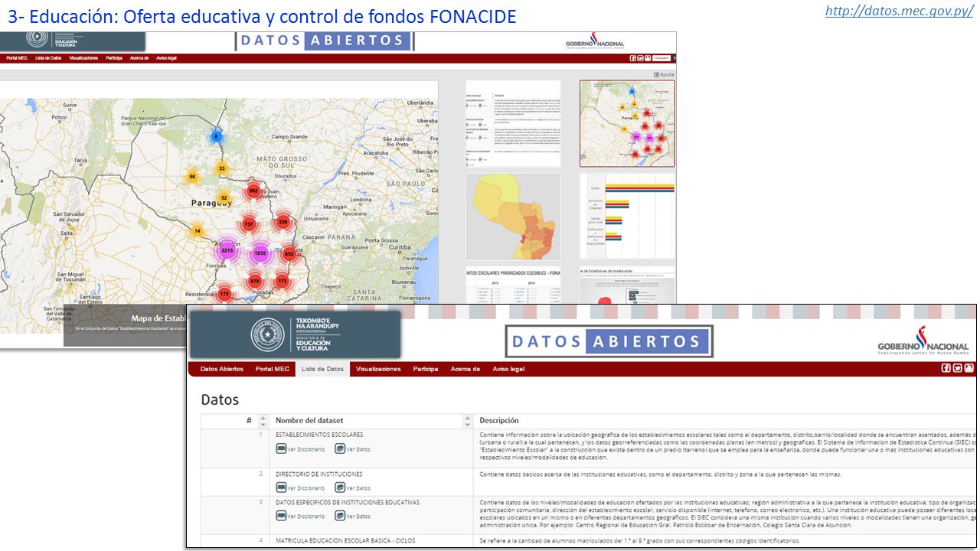Open Acerca de in the map window menu
980x551 pixels.
tap(139, 58)
